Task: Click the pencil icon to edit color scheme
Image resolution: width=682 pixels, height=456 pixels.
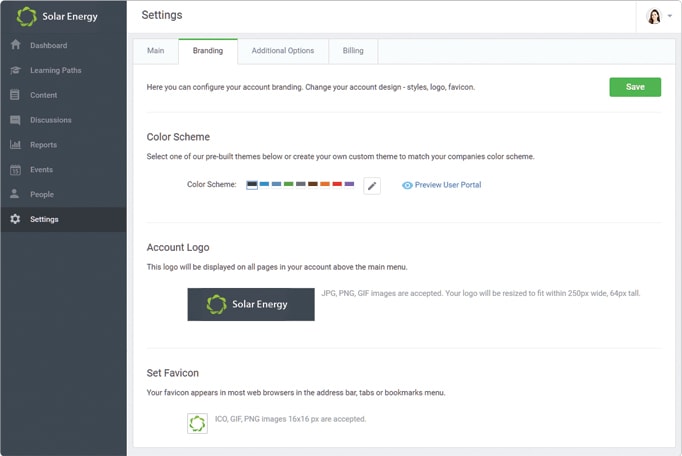Action: 372,185
